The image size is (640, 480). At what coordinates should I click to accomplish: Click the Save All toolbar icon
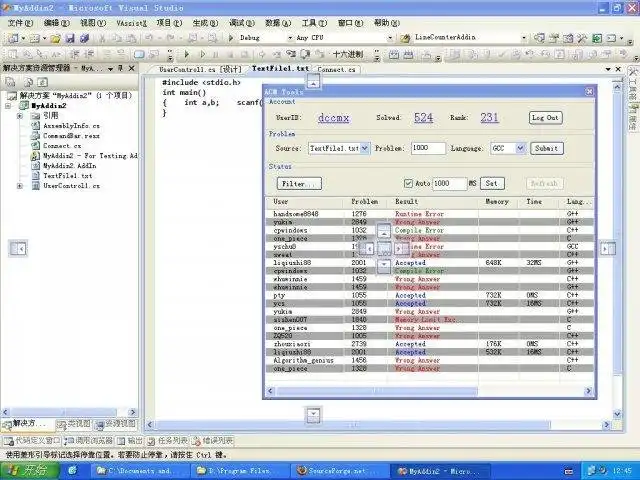84,38
